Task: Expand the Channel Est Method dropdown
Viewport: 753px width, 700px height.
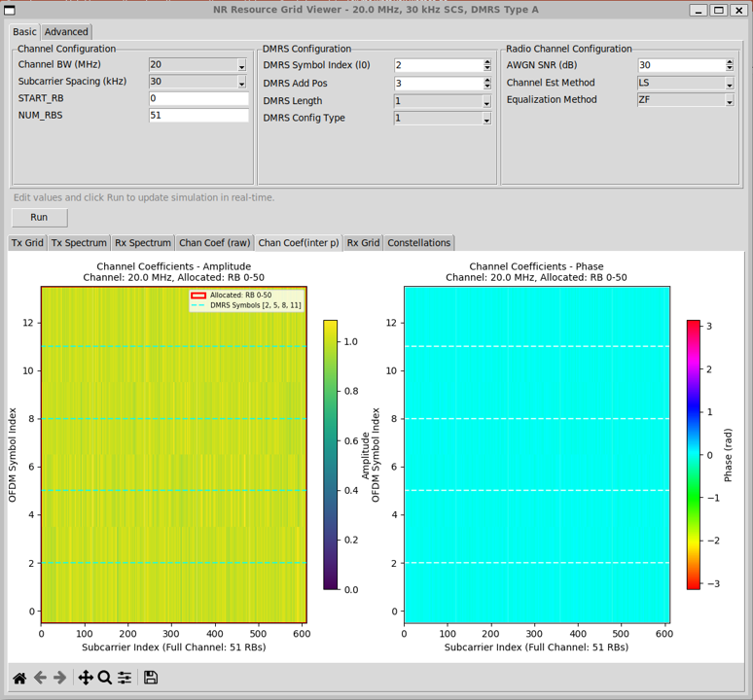Action: tap(729, 84)
